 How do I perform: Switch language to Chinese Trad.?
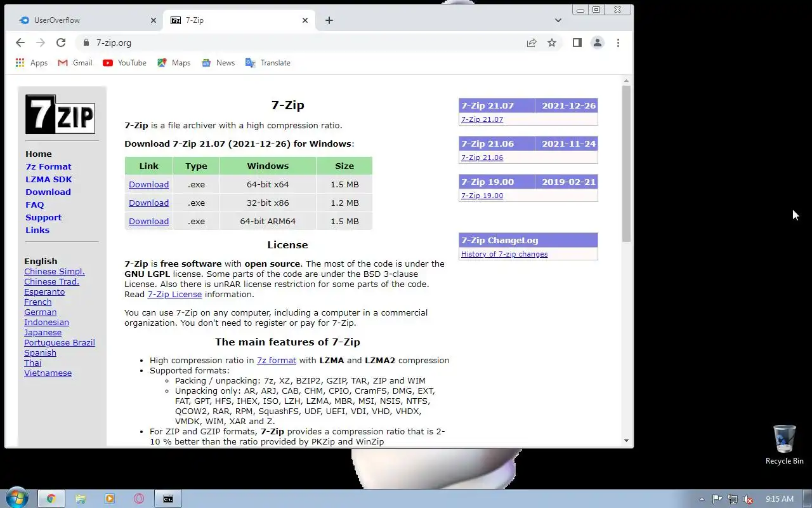(51, 281)
